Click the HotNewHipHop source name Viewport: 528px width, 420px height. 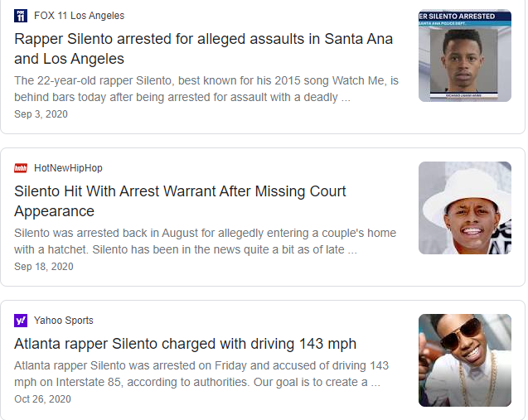(x=68, y=168)
